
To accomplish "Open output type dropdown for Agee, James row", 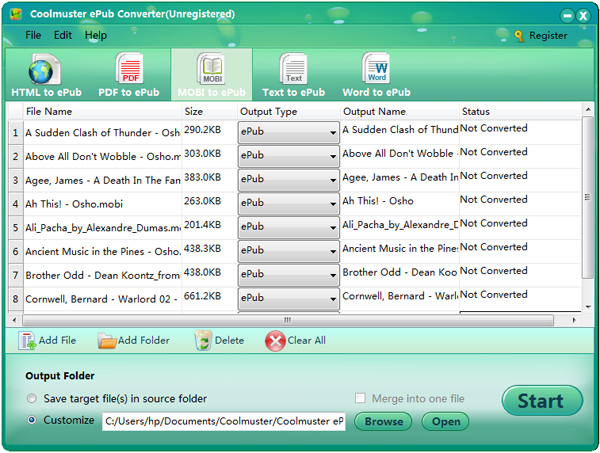I will click(289, 180).
